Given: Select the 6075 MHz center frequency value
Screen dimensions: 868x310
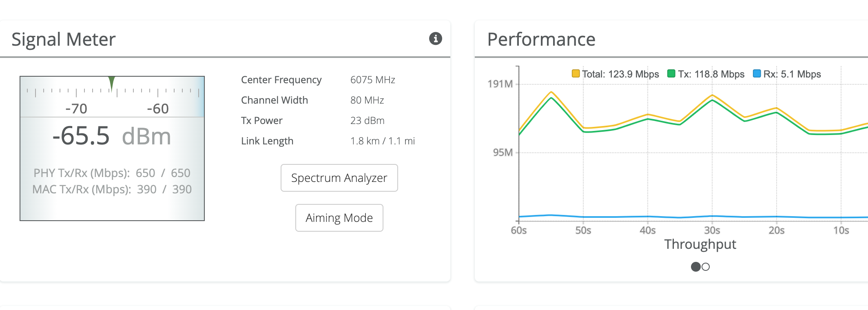Looking at the screenshot, I should (x=372, y=80).
